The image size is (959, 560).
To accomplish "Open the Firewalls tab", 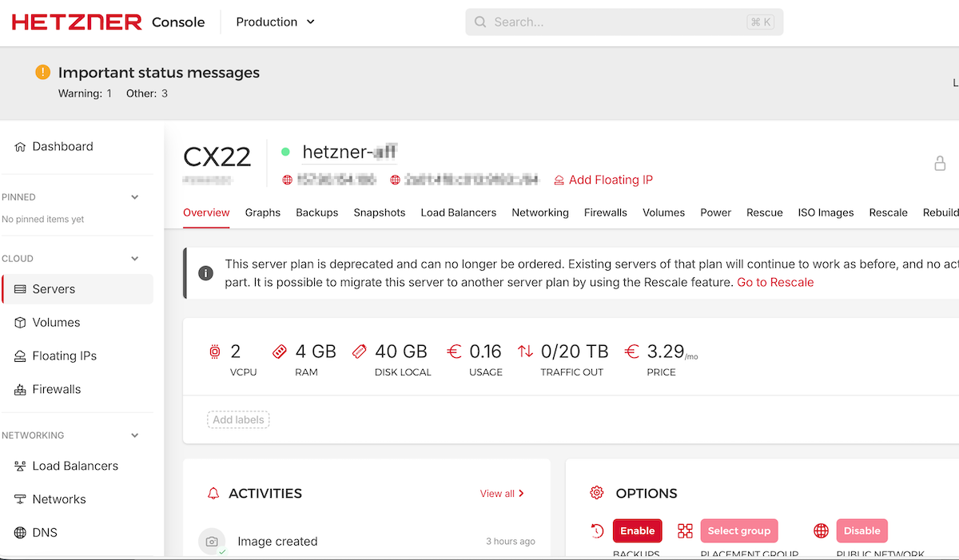I will [x=606, y=212].
